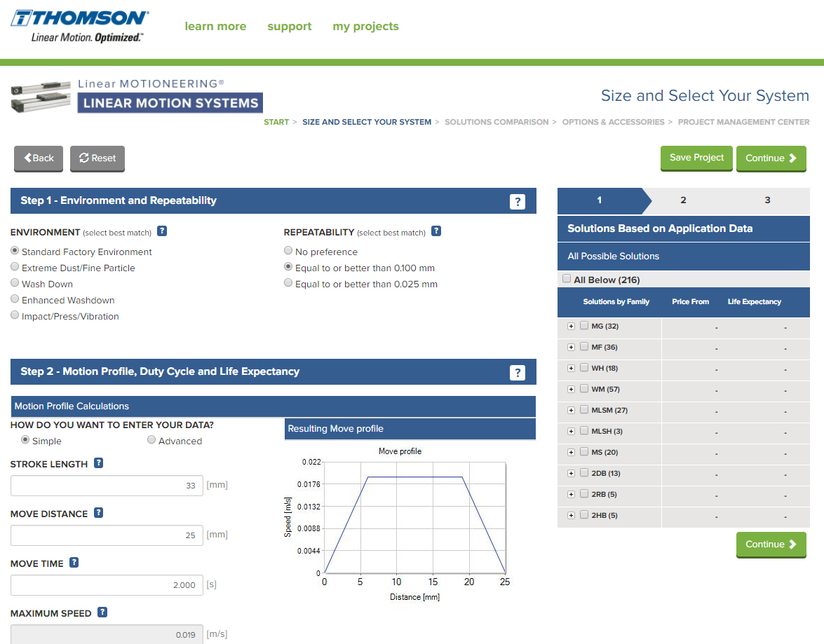The height and width of the screenshot is (644, 824).
Task: Select the Wash Down environment option
Action: click(x=15, y=282)
